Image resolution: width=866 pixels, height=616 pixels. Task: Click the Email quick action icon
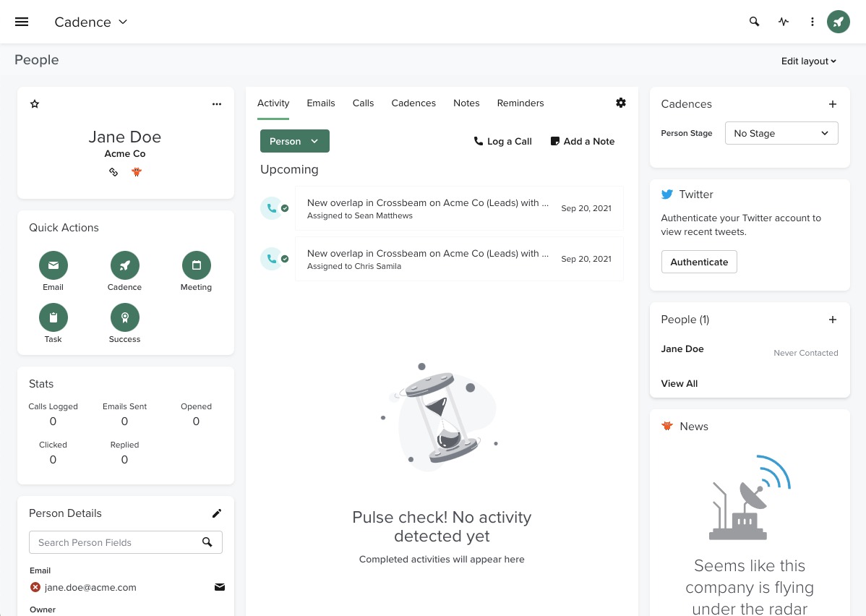tap(53, 265)
